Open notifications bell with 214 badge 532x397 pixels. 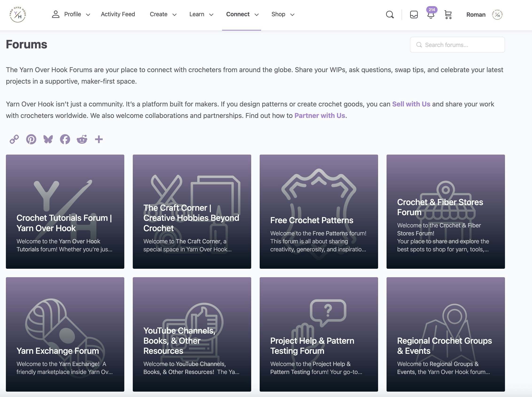[x=430, y=15]
